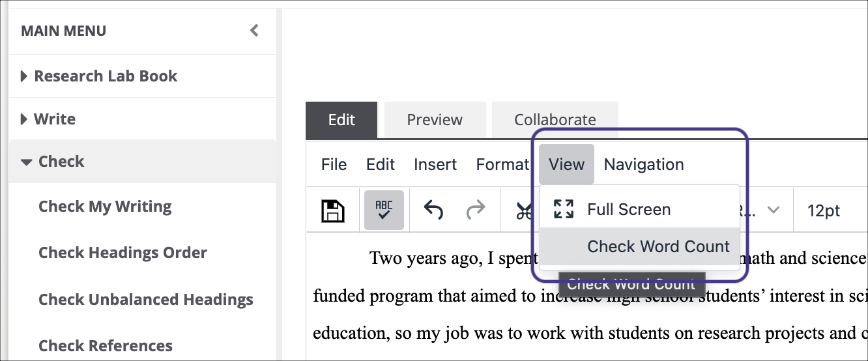Click the scissors Cut icon
868x361 pixels.
pyautogui.click(x=523, y=210)
